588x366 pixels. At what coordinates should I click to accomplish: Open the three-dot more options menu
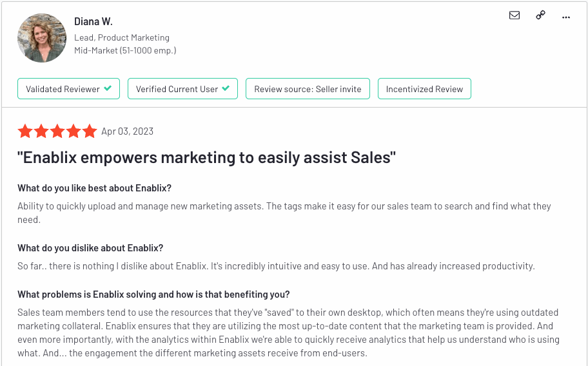pyautogui.click(x=566, y=17)
